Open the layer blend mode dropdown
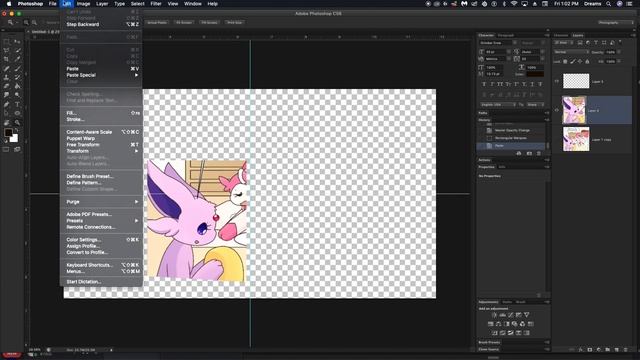The image size is (640, 360). click(571, 52)
